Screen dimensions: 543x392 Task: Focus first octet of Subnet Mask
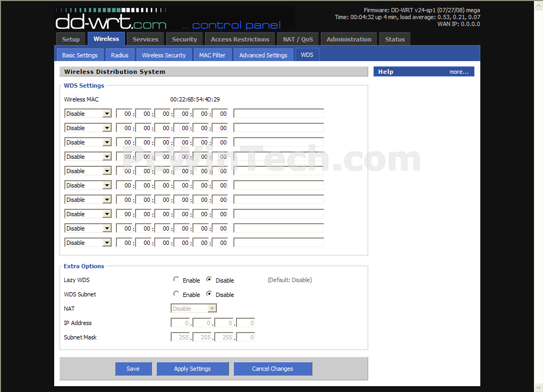181,337
